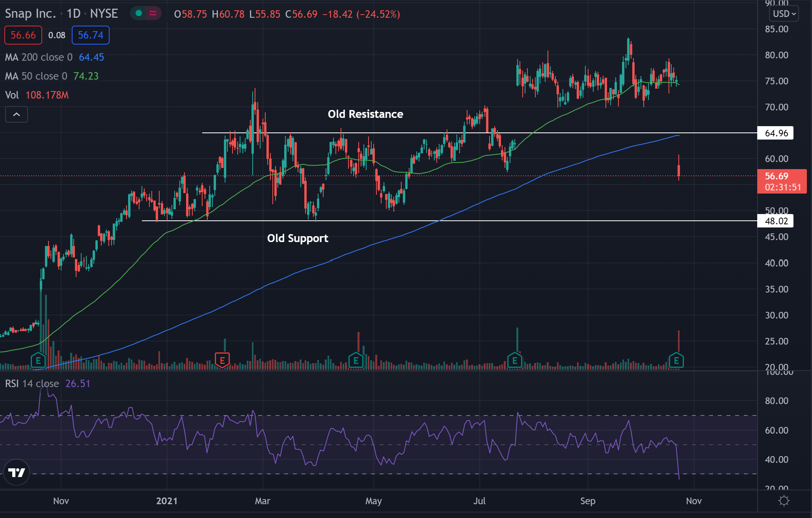Click the earnings marker near late October 2020
The width and height of the screenshot is (812, 518).
click(38, 360)
